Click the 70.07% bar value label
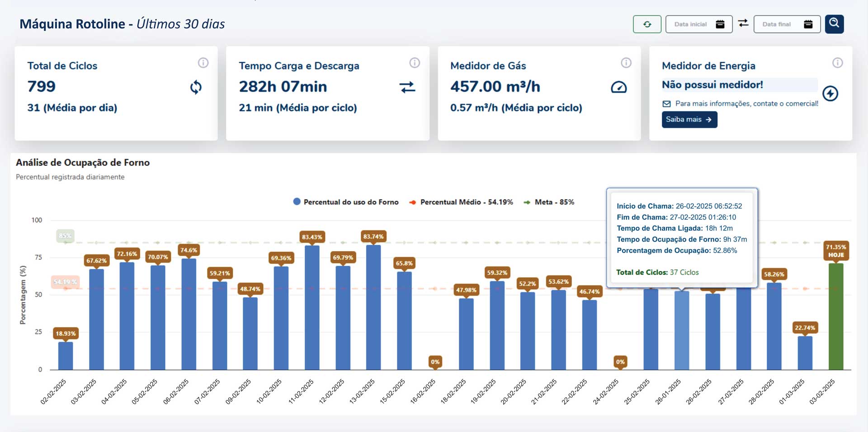This screenshot has height=432, width=868. (x=158, y=257)
